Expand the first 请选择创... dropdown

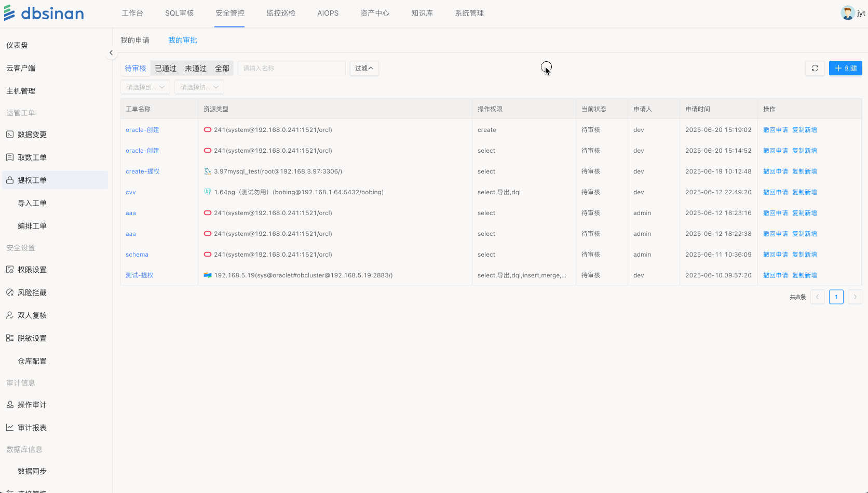[x=145, y=87]
